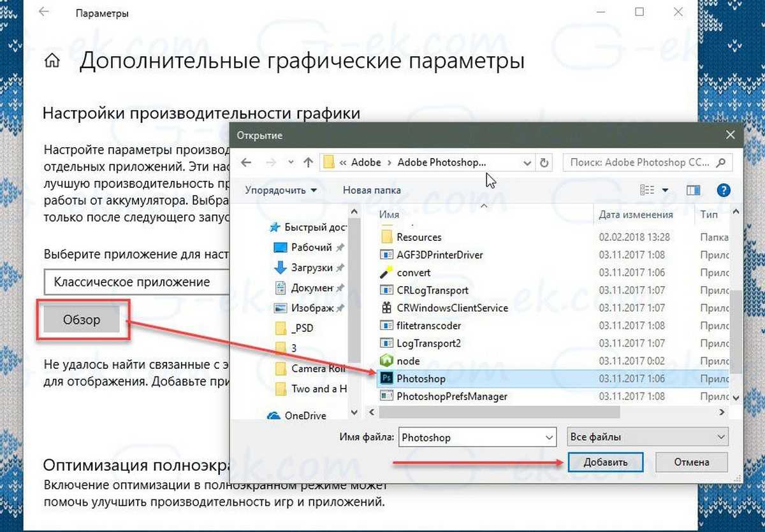Click the Новая папка button
This screenshot has width=765, height=532.
(372, 190)
